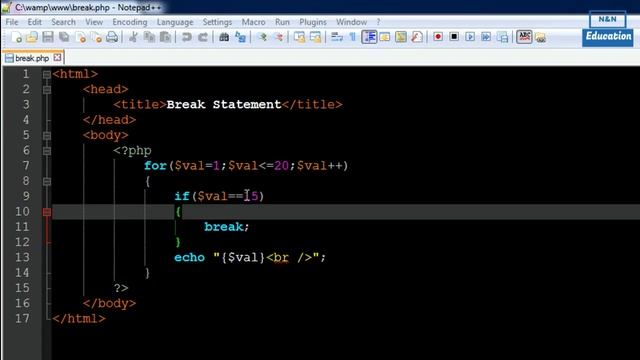Open the Edit menu

coord(35,22)
